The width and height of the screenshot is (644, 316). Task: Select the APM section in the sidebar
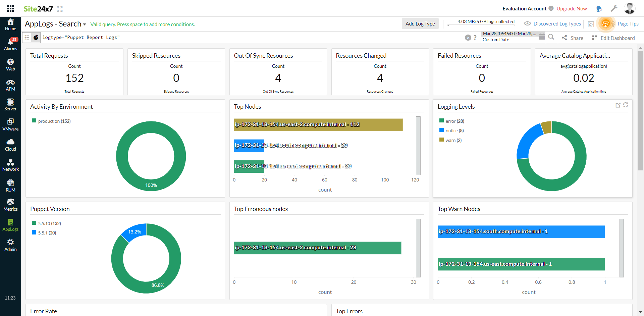(x=10, y=85)
